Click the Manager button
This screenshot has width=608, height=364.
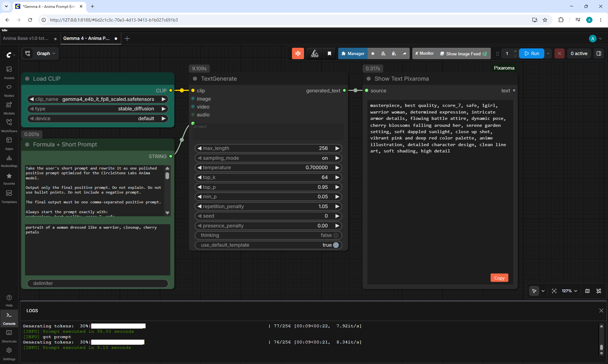353,53
